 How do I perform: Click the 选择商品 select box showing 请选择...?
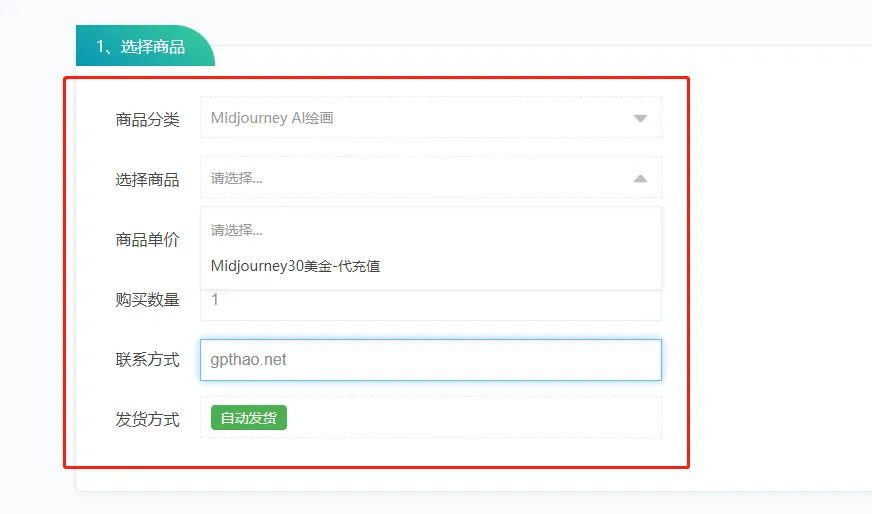[420, 178]
